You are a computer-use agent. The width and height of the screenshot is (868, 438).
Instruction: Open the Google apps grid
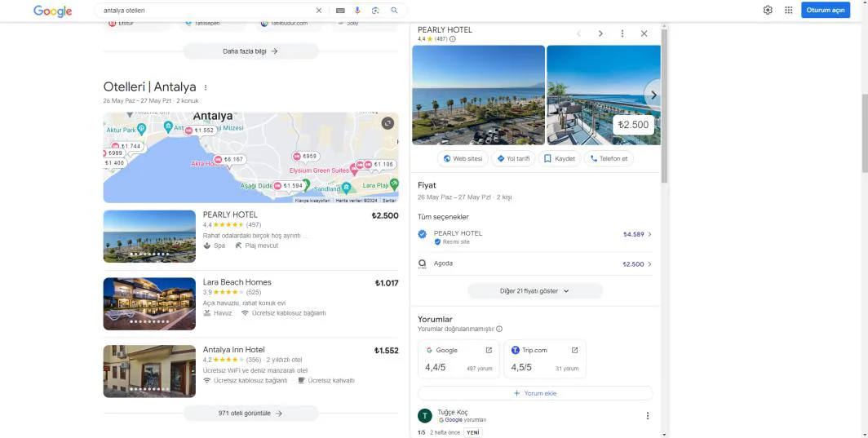[x=789, y=10]
